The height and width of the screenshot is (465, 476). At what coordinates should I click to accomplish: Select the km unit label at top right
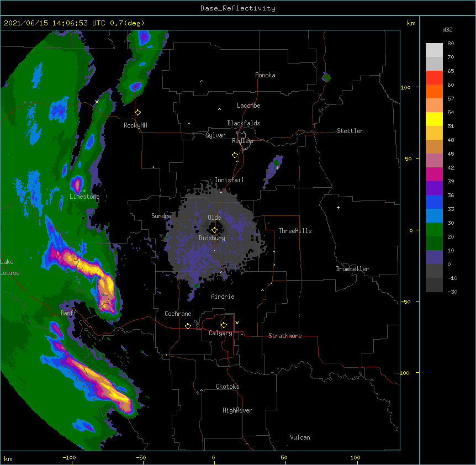[411, 23]
